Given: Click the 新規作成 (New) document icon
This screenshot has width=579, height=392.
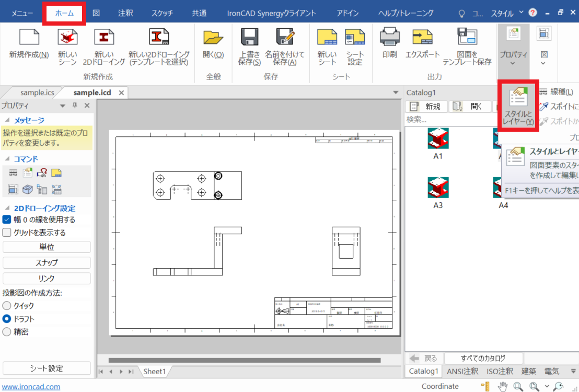Looking at the screenshot, I should coord(29,37).
